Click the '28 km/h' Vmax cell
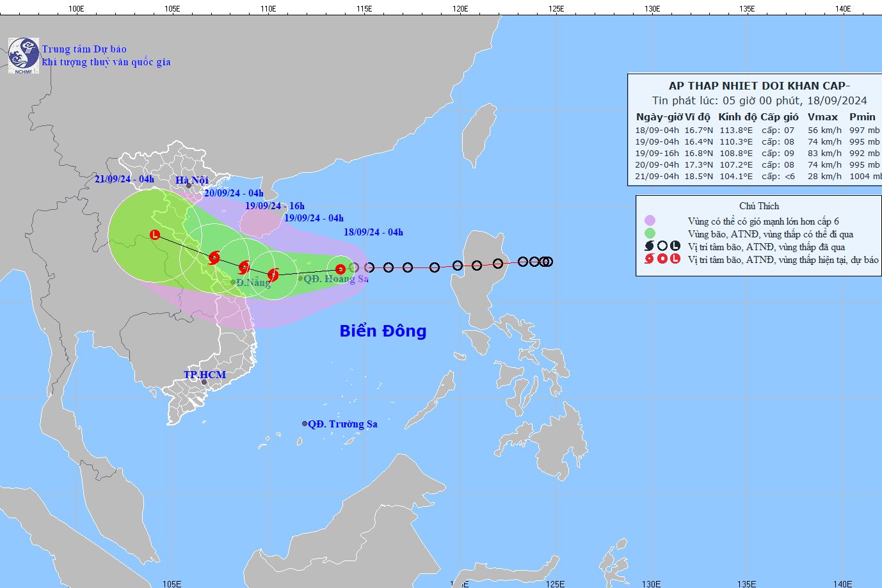Viewport: 882px width, 588px height. pyautogui.click(x=824, y=177)
